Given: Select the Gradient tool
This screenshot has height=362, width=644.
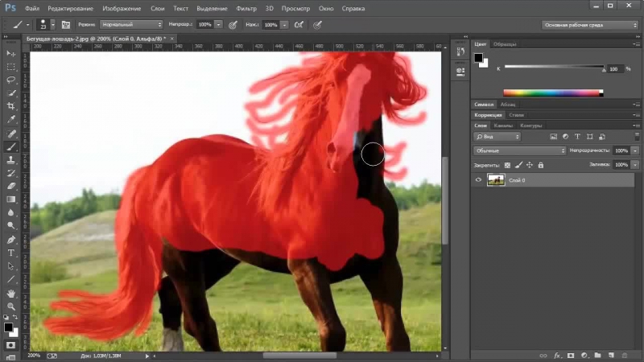Looking at the screenshot, I should [x=10, y=200].
